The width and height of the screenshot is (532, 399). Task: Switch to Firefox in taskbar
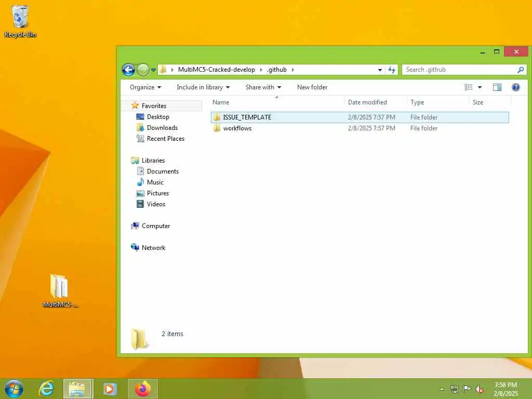(143, 389)
